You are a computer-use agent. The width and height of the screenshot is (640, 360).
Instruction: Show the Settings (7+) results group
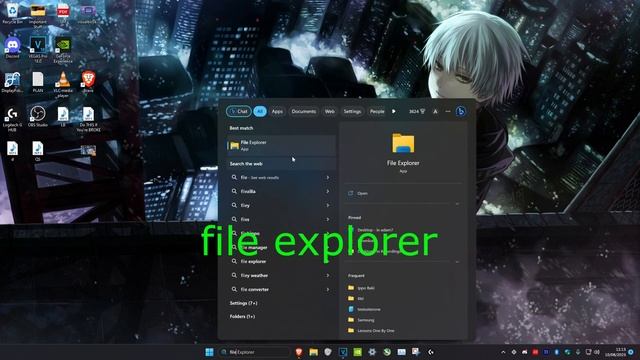[x=243, y=303]
